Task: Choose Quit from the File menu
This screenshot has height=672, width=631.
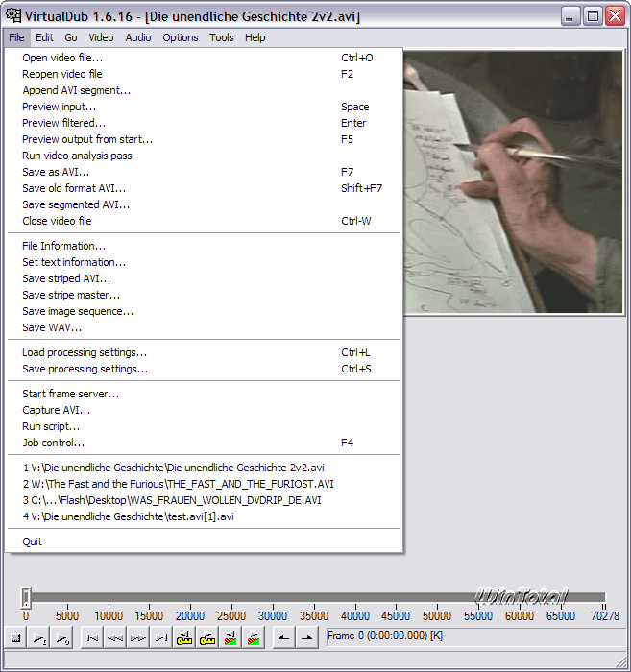Action: click(x=204, y=541)
